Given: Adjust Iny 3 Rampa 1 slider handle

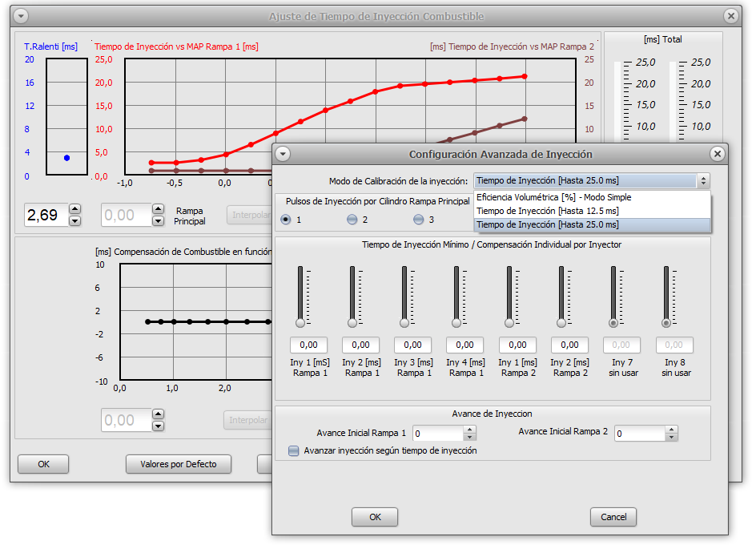Looking at the screenshot, I should coord(404,323).
